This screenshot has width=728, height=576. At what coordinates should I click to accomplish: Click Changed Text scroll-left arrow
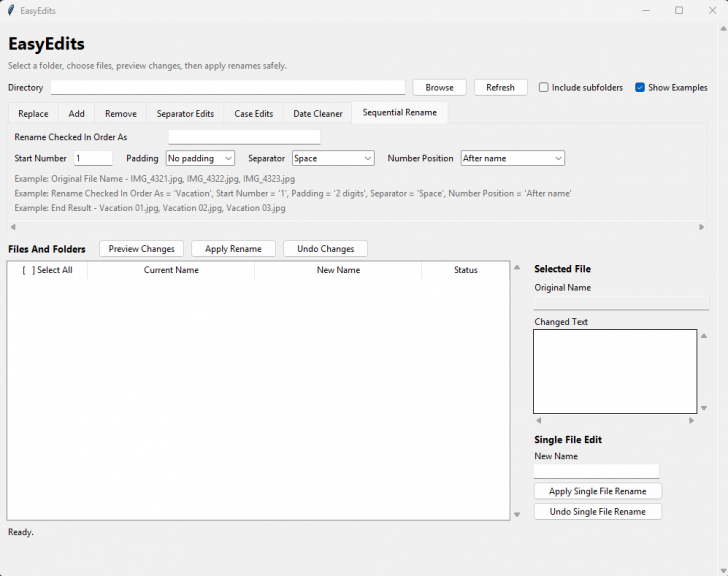(x=539, y=421)
